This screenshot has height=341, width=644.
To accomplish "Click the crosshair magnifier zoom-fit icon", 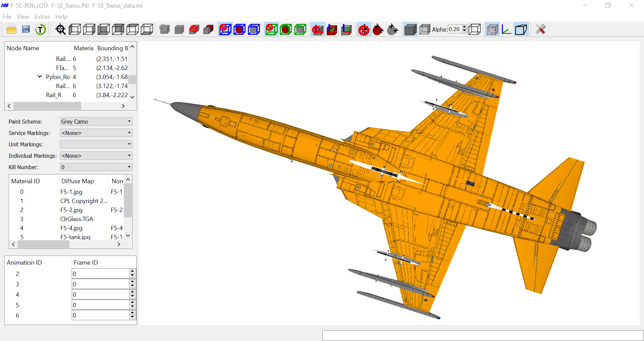I will (61, 29).
